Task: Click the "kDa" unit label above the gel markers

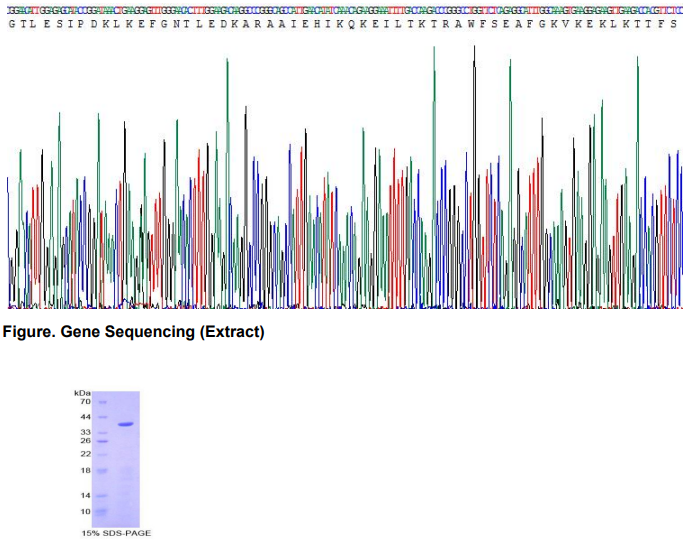Action: (82, 393)
